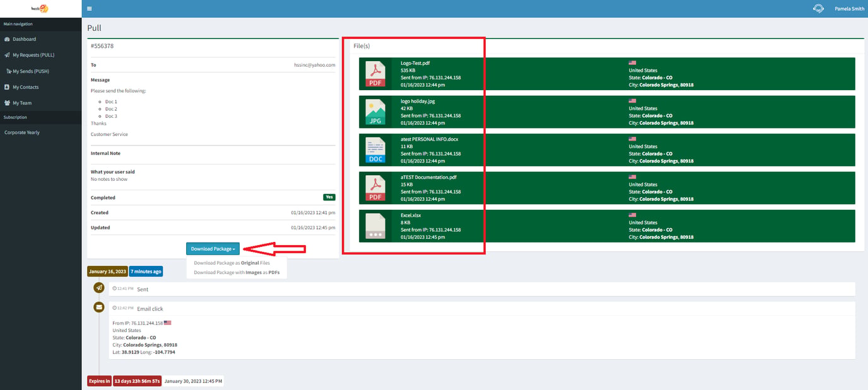
Task: Click the Sent timeline entry
Action: tap(483, 289)
